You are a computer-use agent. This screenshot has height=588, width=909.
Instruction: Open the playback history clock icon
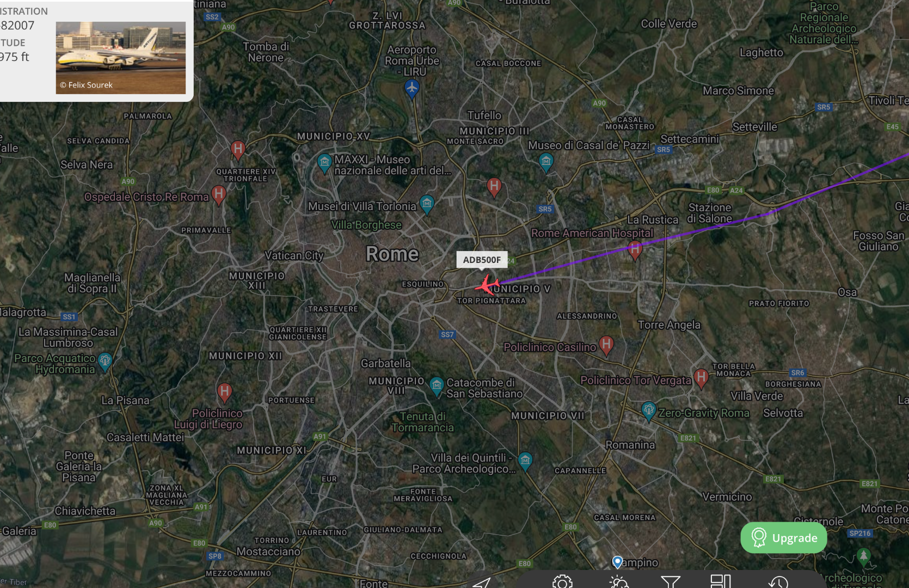[x=778, y=582]
